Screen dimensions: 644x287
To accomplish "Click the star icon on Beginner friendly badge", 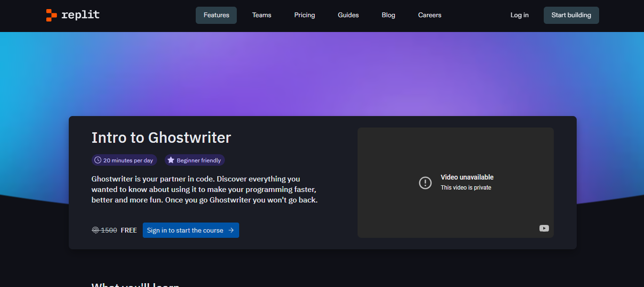I will [171, 160].
